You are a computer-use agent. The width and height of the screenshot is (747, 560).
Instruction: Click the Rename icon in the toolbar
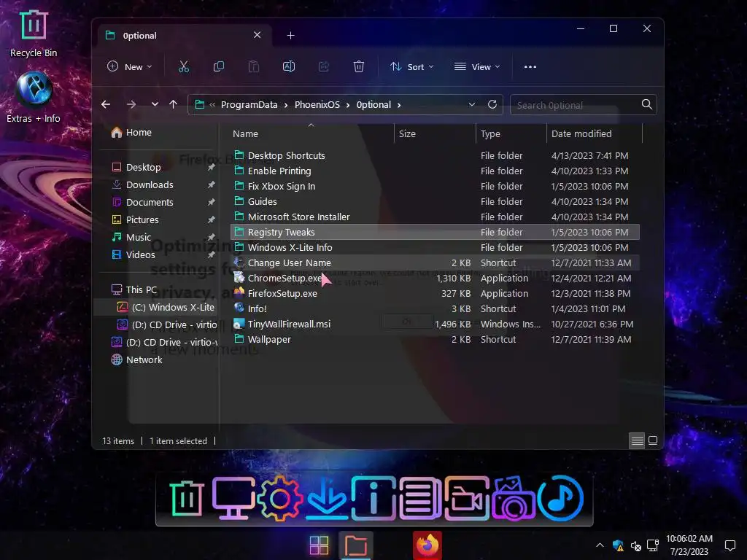tap(289, 66)
